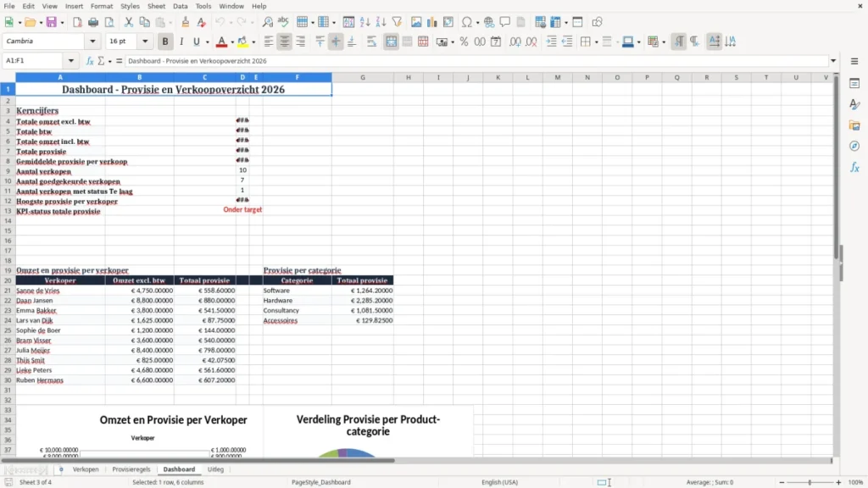Image resolution: width=868 pixels, height=488 pixels.
Task: Open the Cambria font name dropdown
Action: (92, 41)
